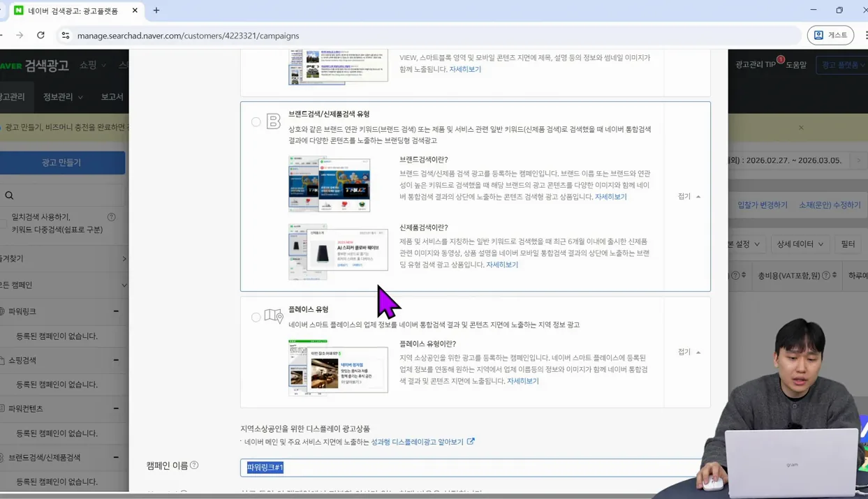
Task: Click the 브랜드검색 example thumbnail
Action: [x=329, y=184]
